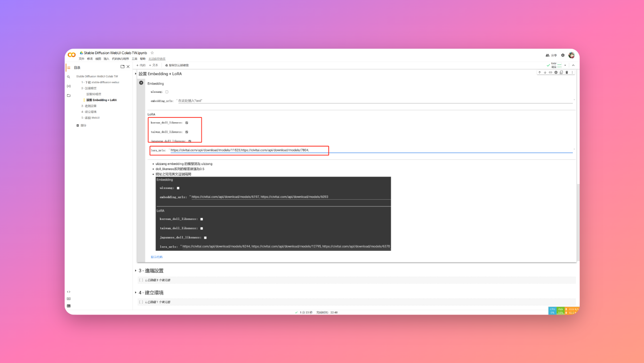Add a code cell with + 代码
The image size is (644, 363).
(x=141, y=65)
